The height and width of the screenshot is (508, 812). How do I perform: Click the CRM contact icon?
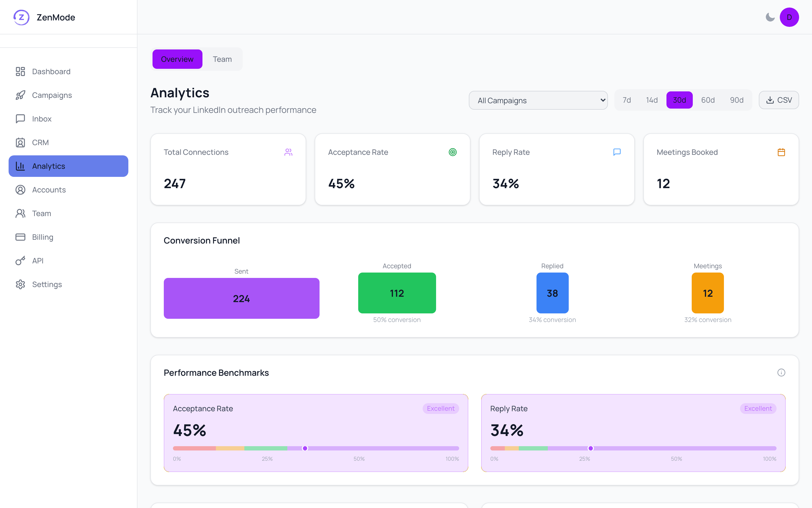point(20,142)
